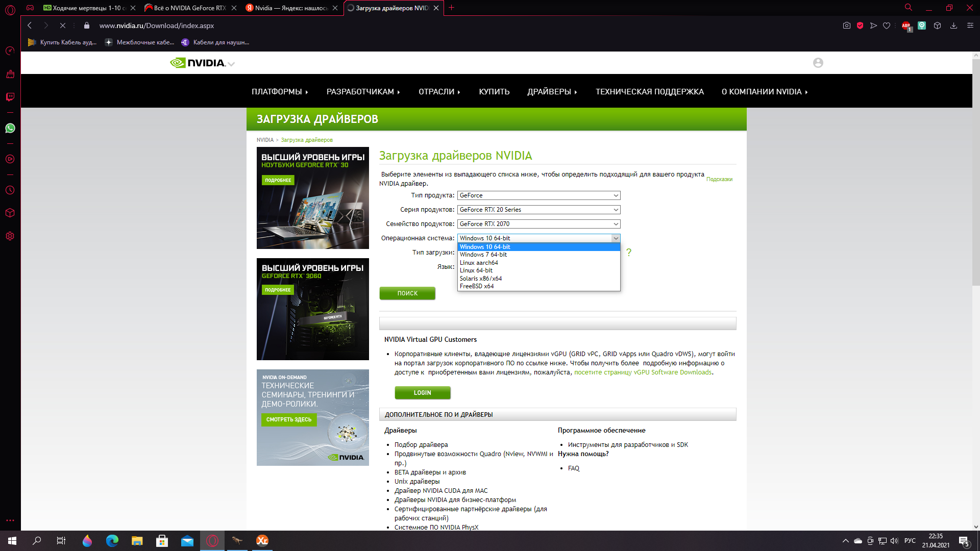Switch to the Всё о NVIDIA GeForce RTX tab
This screenshot has width=980, height=551.
[x=189, y=8]
